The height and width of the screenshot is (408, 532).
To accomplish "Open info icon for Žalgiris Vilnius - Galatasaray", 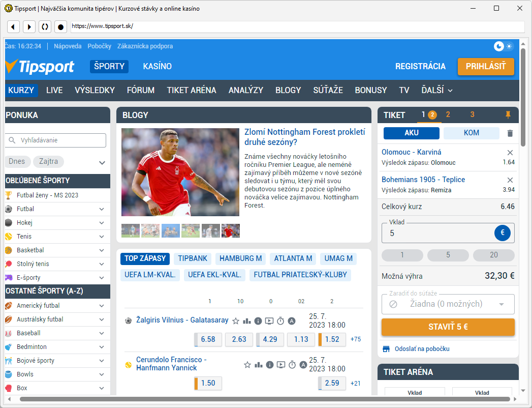I will tap(258, 321).
